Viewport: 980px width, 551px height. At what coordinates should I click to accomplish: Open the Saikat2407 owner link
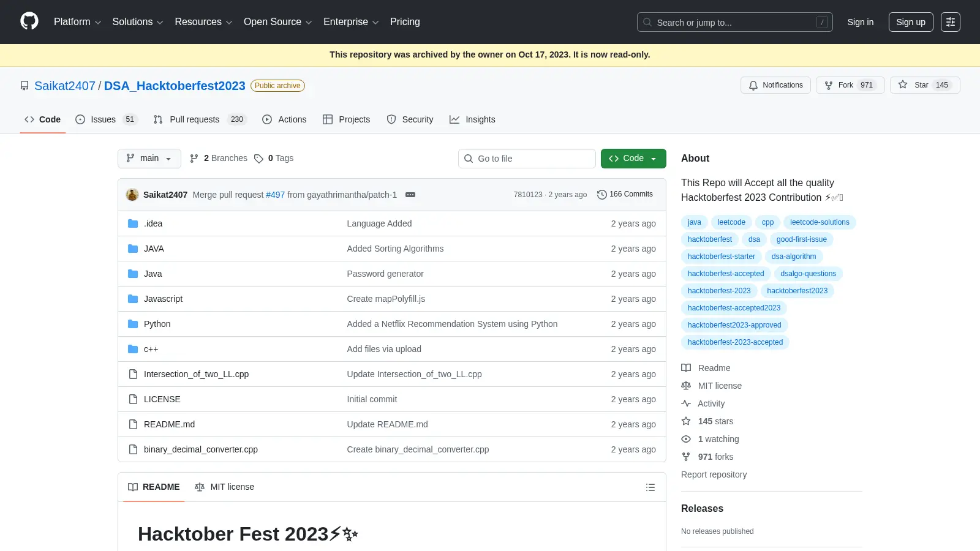point(65,86)
